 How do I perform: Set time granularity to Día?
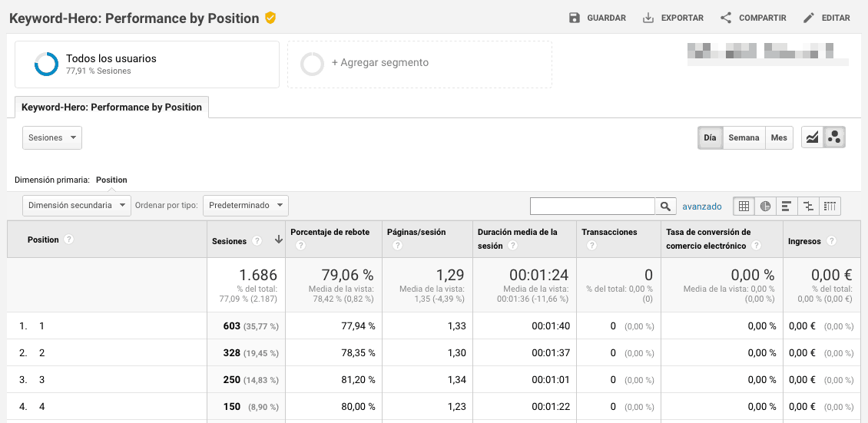pyautogui.click(x=710, y=138)
